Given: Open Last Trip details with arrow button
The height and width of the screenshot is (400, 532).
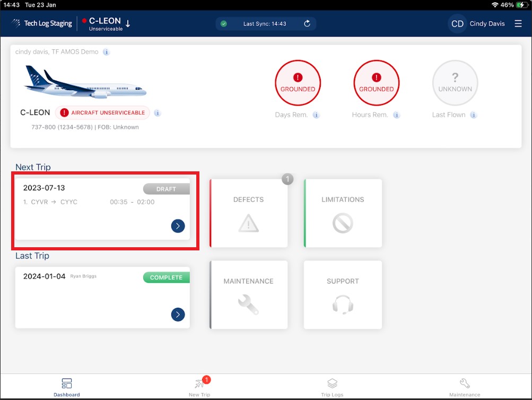Looking at the screenshot, I should [178, 315].
